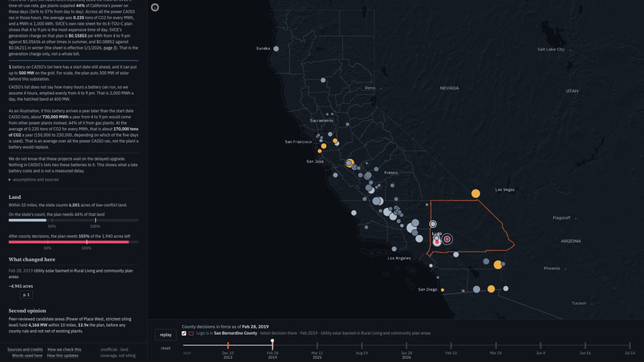Click the 'Los Angeles' map label
644x362 pixels.
click(x=399, y=258)
